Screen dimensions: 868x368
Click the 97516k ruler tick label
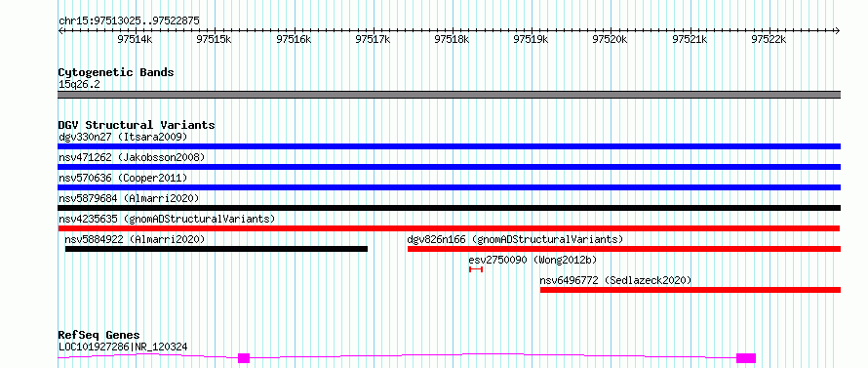294,39
